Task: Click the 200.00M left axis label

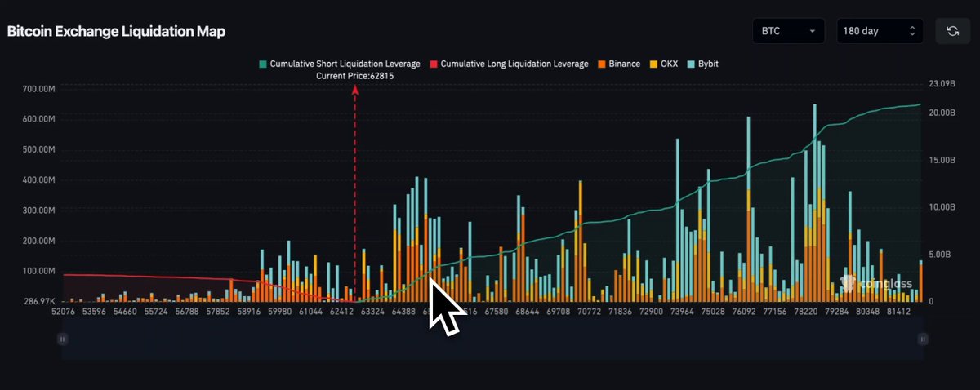Action: 38,241
